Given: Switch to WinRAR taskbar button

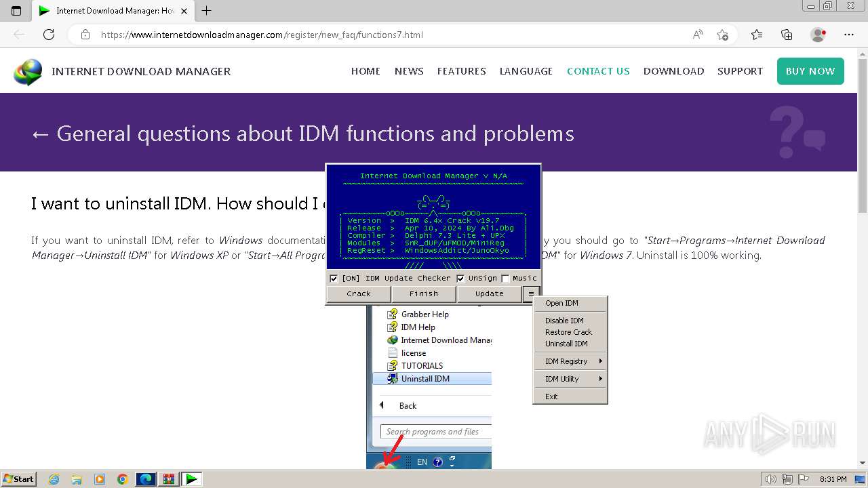Looking at the screenshot, I should [x=169, y=479].
